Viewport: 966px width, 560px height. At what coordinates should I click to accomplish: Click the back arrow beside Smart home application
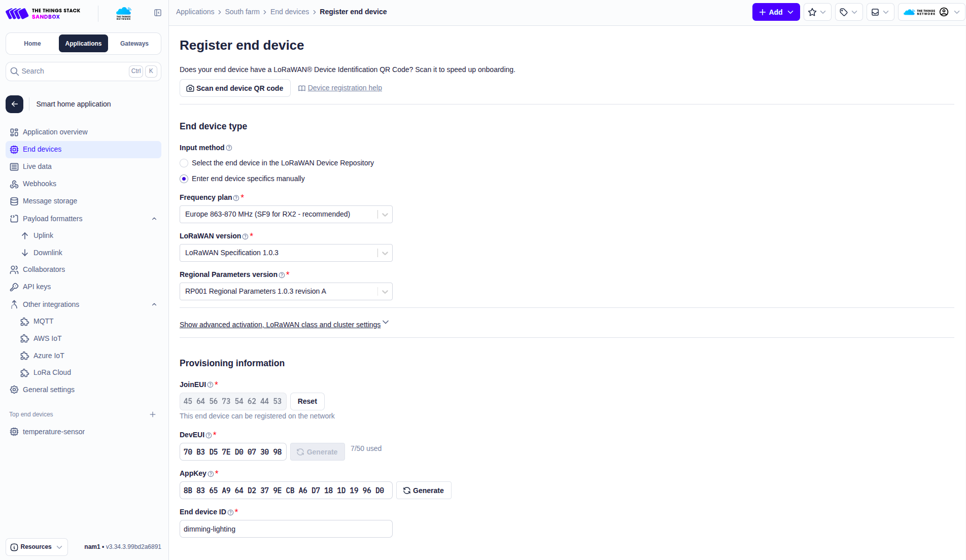pos(15,104)
